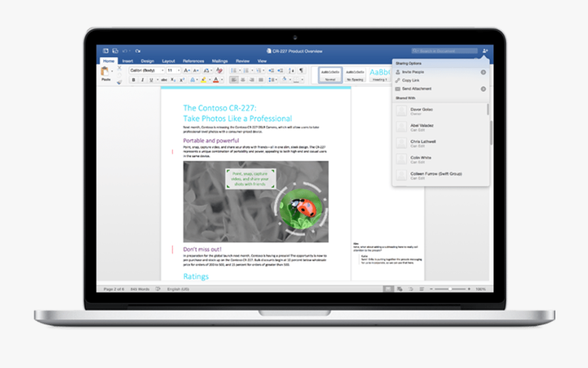
Task: Decrease paragraph indent
Action: pos(271,71)
